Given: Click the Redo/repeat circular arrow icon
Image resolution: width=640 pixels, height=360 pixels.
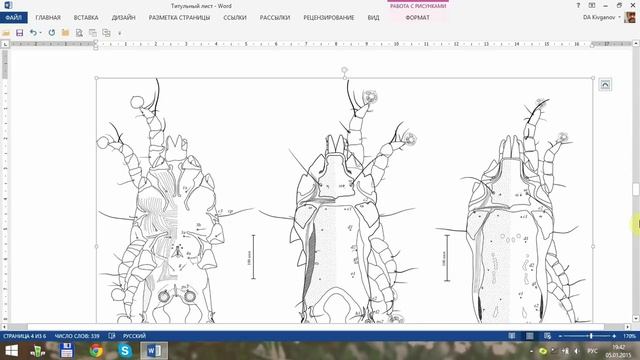Looking at the screenshot, I should (51, 33).
